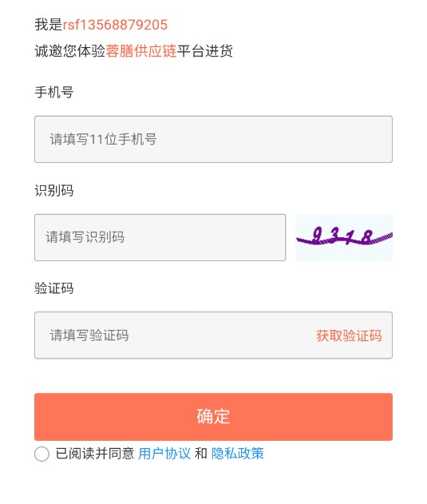
Task: Click the 识别码 captcha input field
Action: click(160, 237)
